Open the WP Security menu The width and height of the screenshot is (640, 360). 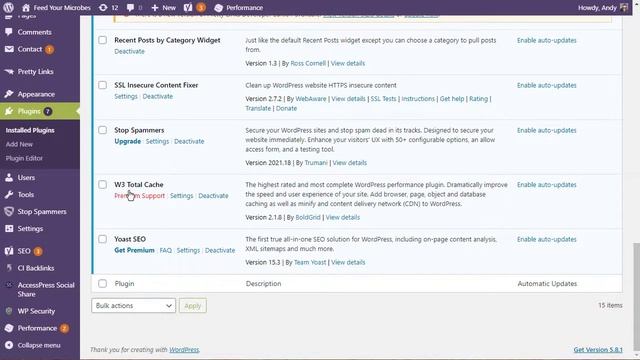(36, 311)
